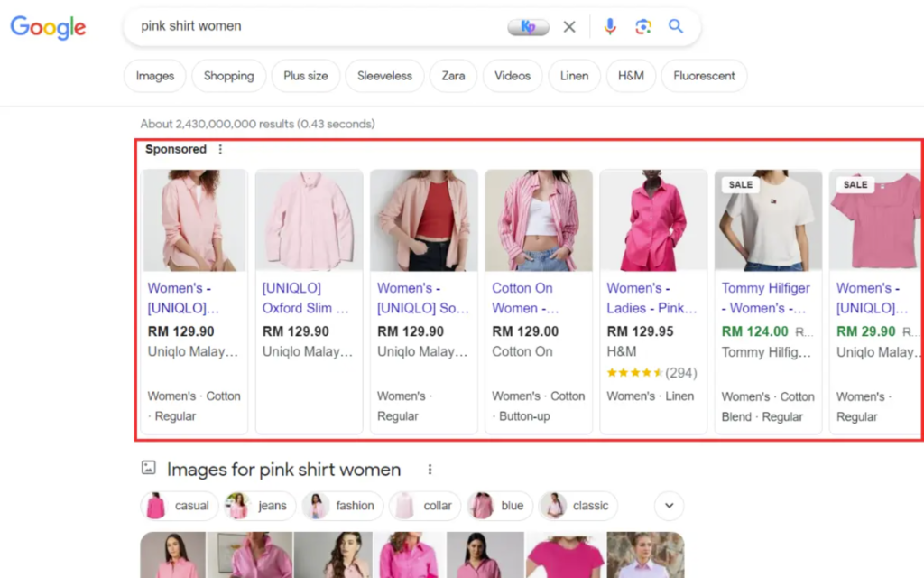Click the (294) star rating

(651, 373)
